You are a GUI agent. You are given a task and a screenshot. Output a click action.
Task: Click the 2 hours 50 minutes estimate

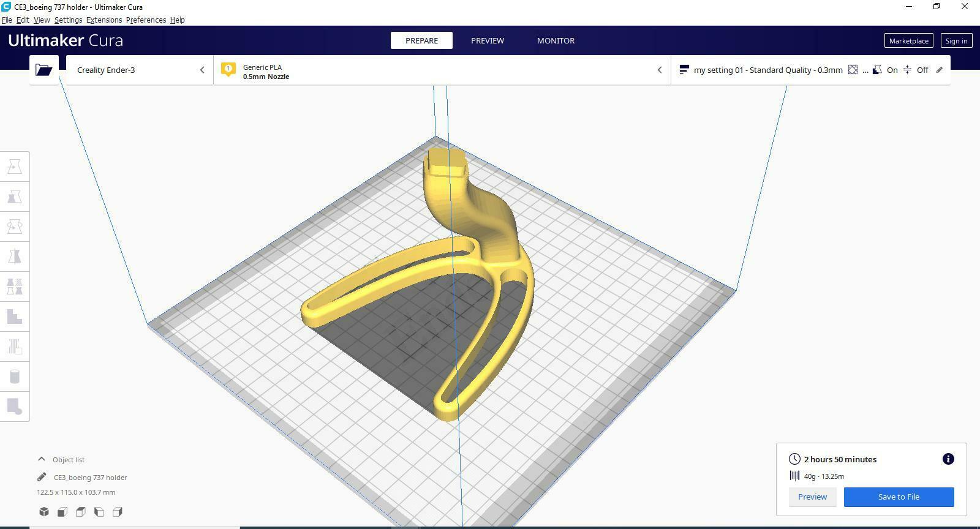tap(840, 459)
